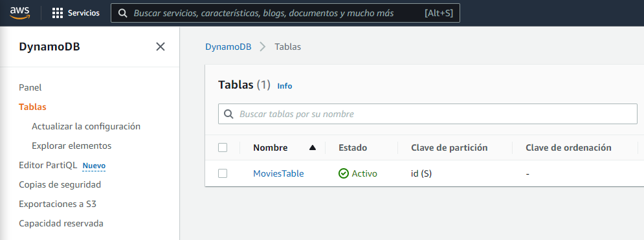The width and height of the screenshot is (644, 240).
Task: Tick the select-all tables checkbox
Action: (x=223, y=147)
